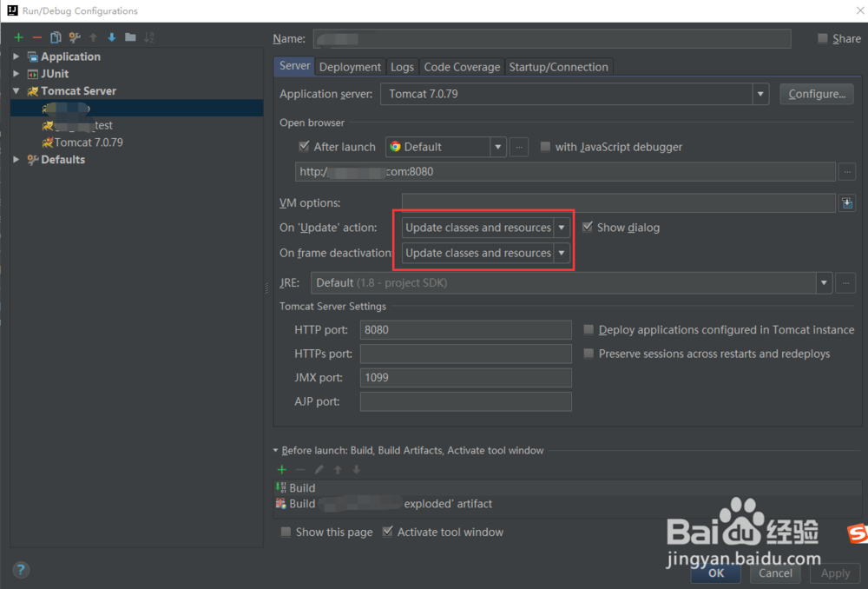Enable Deploy applications configured in Tomcat instance
Image resolution: width=868 pixels, height=589 pixels.
point(589,330)
